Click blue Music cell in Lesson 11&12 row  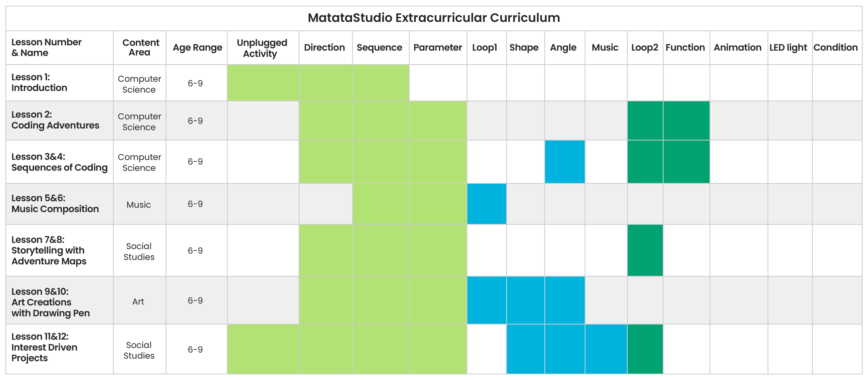[x=606, y=349]
